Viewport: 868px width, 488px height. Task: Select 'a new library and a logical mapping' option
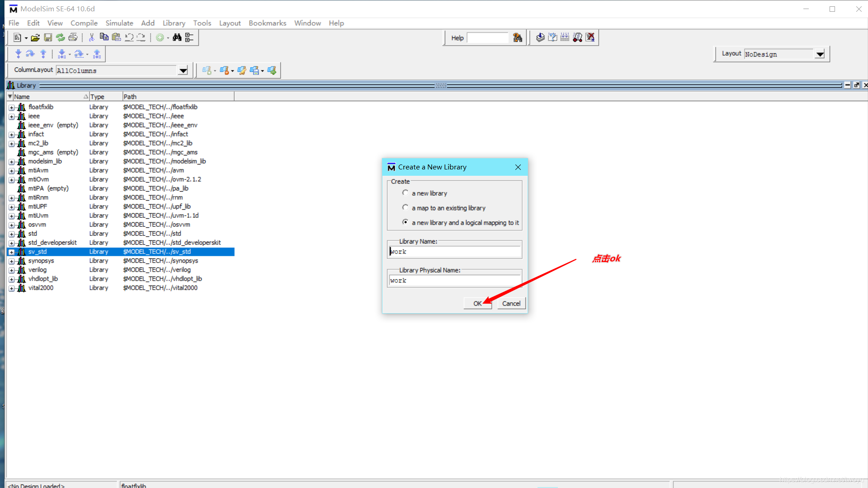pyautogui.click(x=405, y=222)
